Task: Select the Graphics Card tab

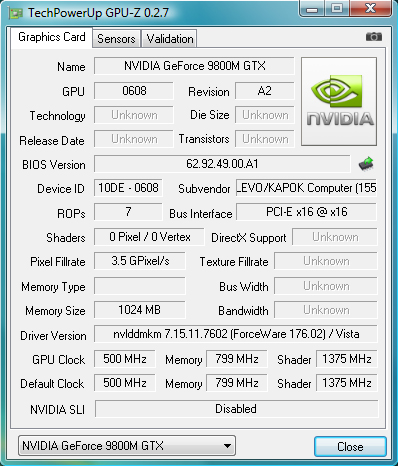Action: [52, 37]
